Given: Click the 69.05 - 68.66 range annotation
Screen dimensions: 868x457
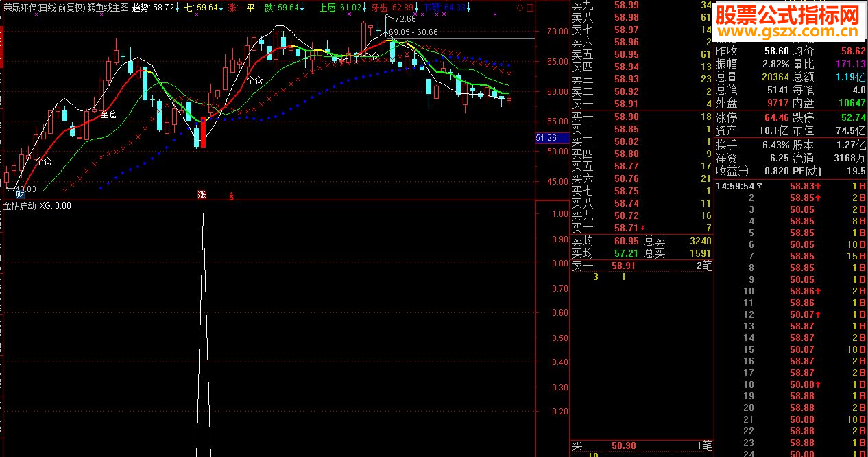Looking at the screenshot, I should 413,32.
